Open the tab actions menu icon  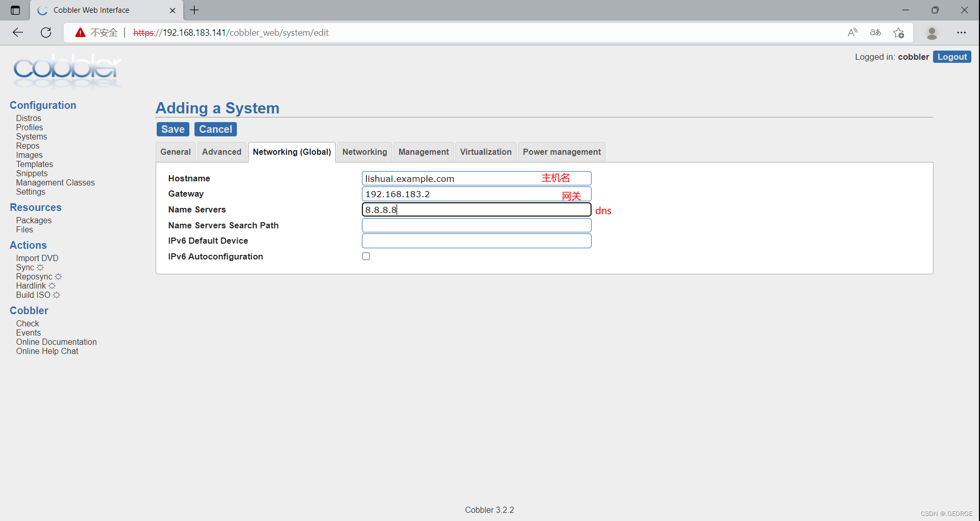[15, 10]
